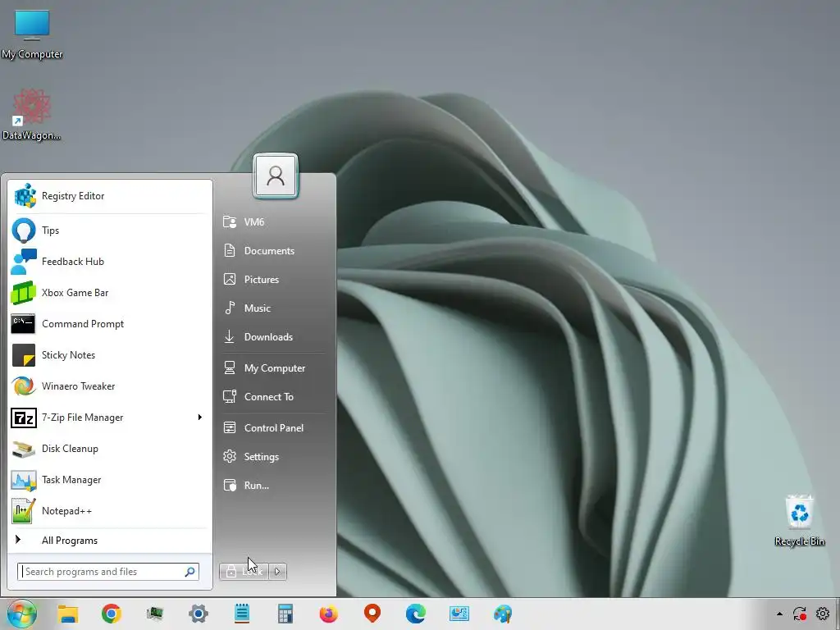The width and height of the screenshot is (840, 630).
Task: Launch Winaero Tweaker
Action: [x=110, y=386]
